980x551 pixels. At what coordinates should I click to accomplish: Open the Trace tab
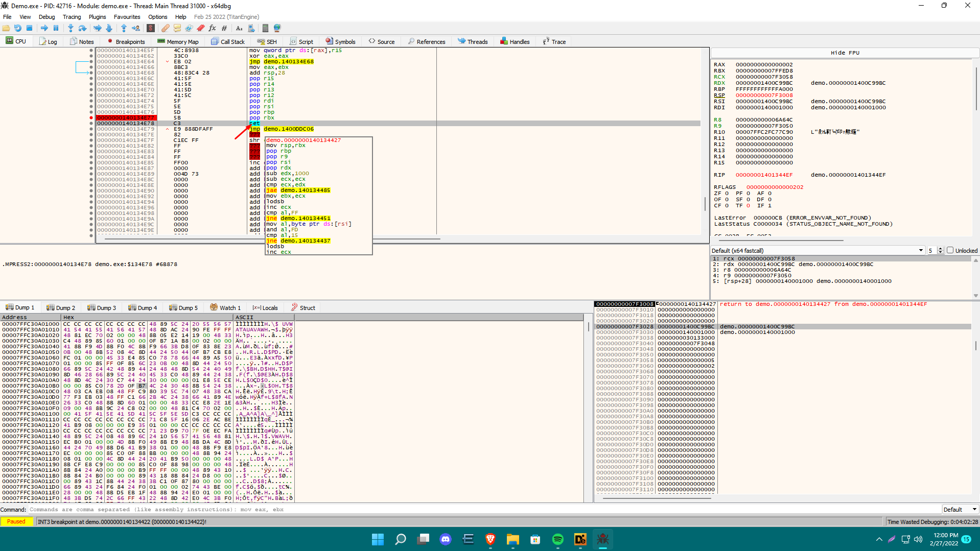click(x=554, y=41)
